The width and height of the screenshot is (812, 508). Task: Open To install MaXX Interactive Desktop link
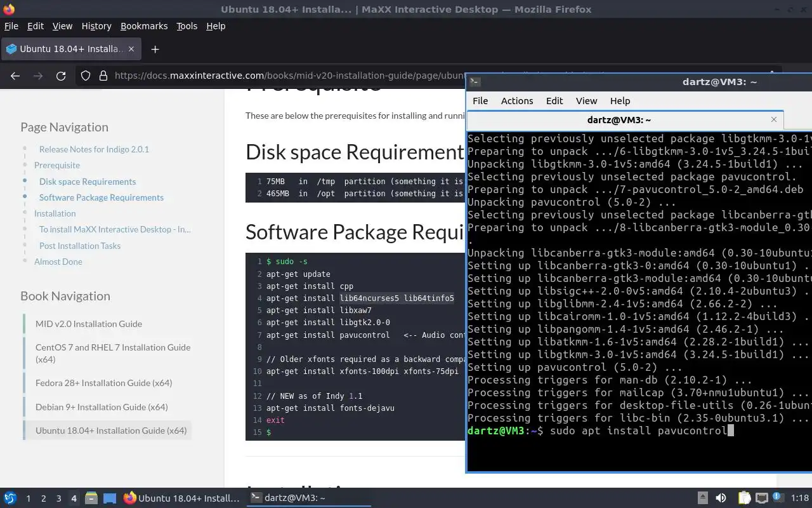(x=115, y=229)
